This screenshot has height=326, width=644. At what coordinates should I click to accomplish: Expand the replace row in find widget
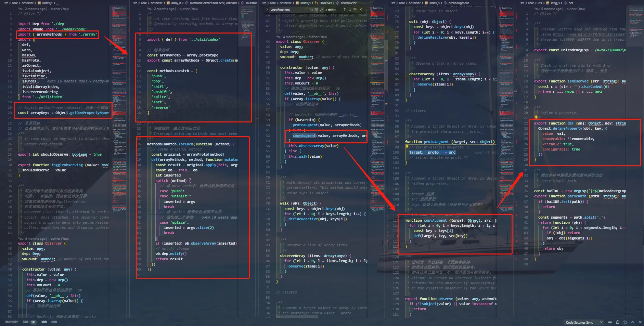tap(267, 10)
